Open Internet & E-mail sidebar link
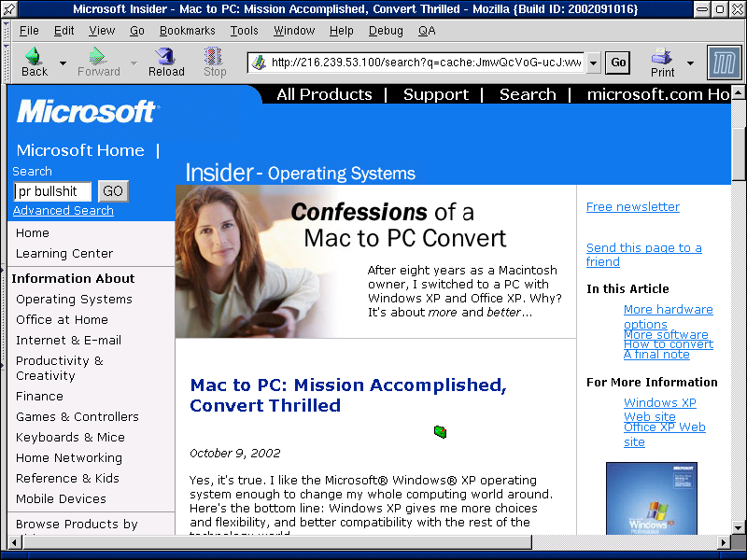The width and height of the screenshot is (747, 560). tap(68, 340)
